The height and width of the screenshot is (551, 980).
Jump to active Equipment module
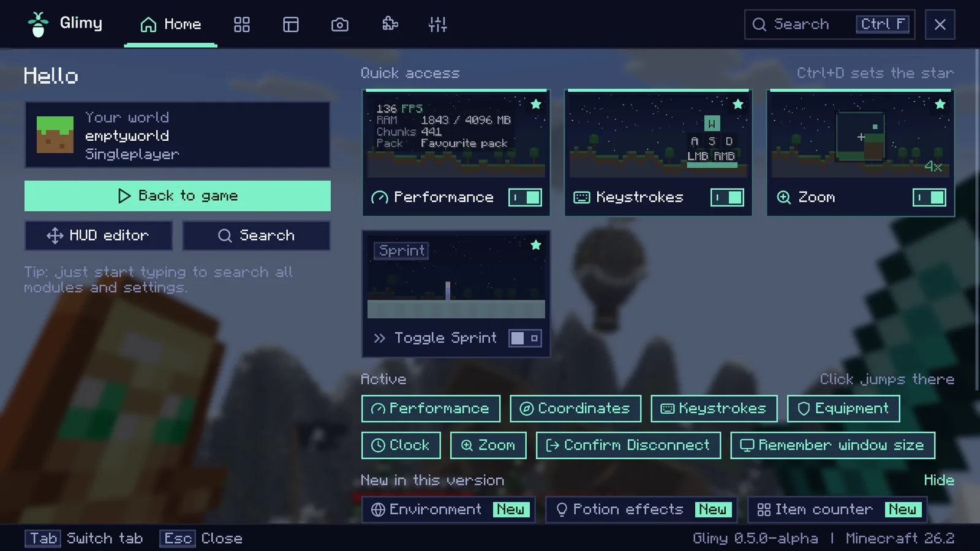(x=843, y=408)
